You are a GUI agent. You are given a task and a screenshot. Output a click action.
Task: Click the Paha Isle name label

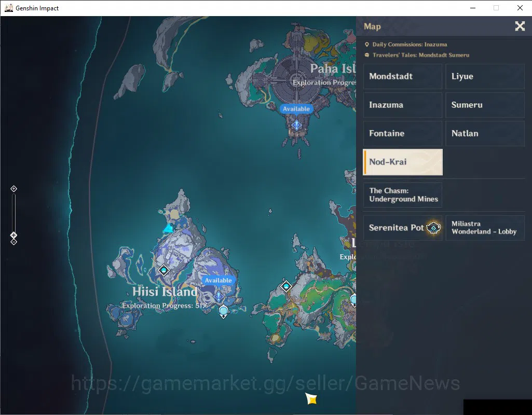click(333, 68)
